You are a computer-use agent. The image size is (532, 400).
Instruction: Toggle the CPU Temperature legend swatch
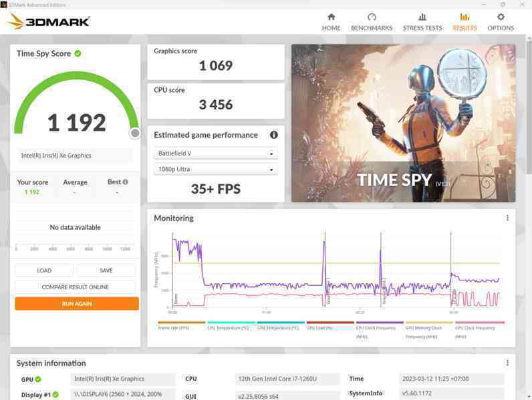point(231,323)
